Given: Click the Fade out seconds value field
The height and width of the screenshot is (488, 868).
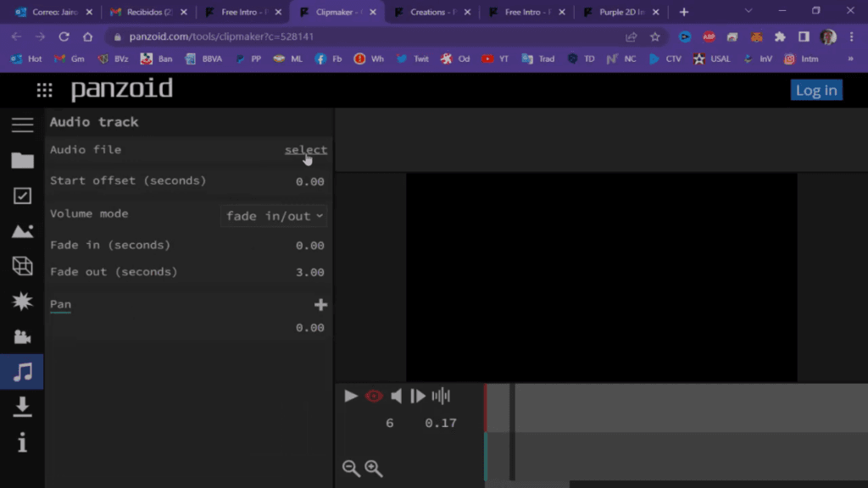Looking at the screenshot, I should 309,273.
